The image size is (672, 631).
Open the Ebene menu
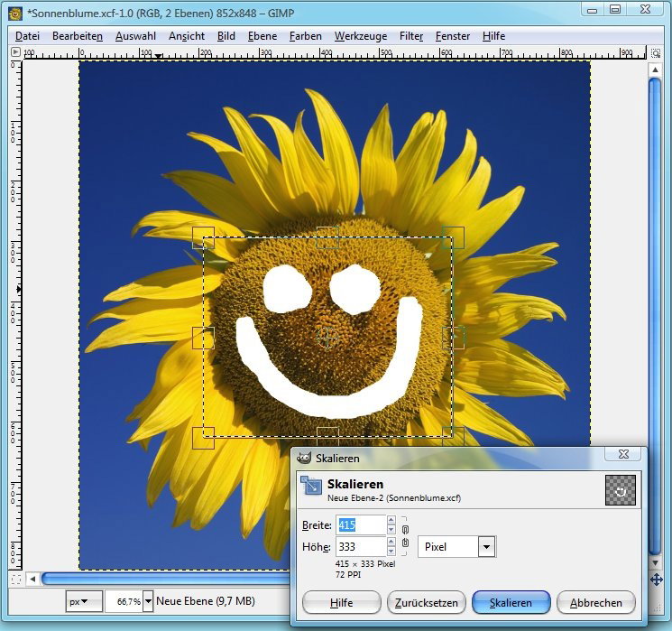point(262,36)
